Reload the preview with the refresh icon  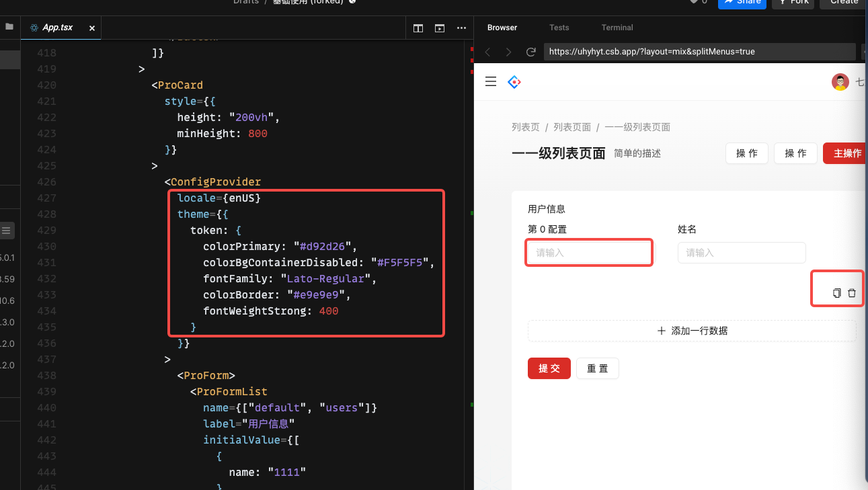[x=532, y=51]
